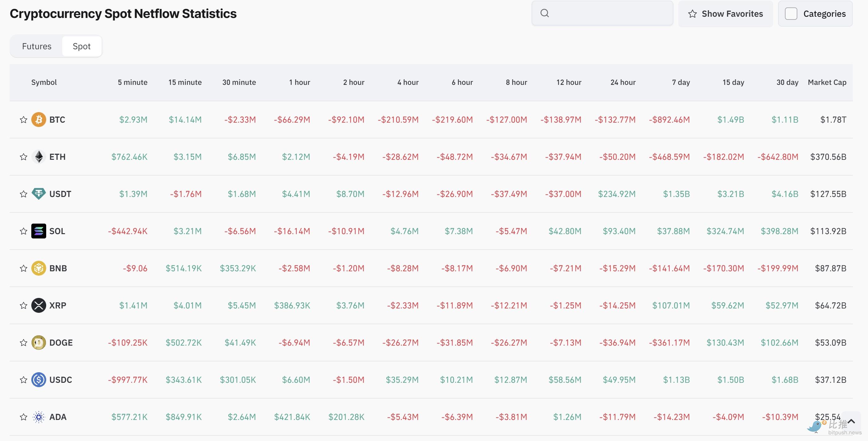Sort by the 8 hour column
Screen dimensions: 868x441
click(516, 82)
